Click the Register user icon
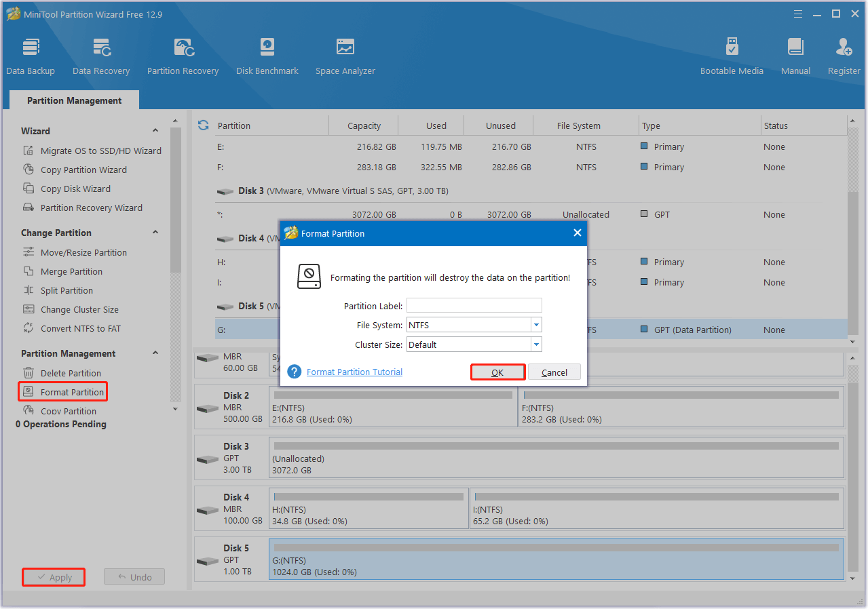The width and height of the screenshot is (868, 609). point(844,56)
